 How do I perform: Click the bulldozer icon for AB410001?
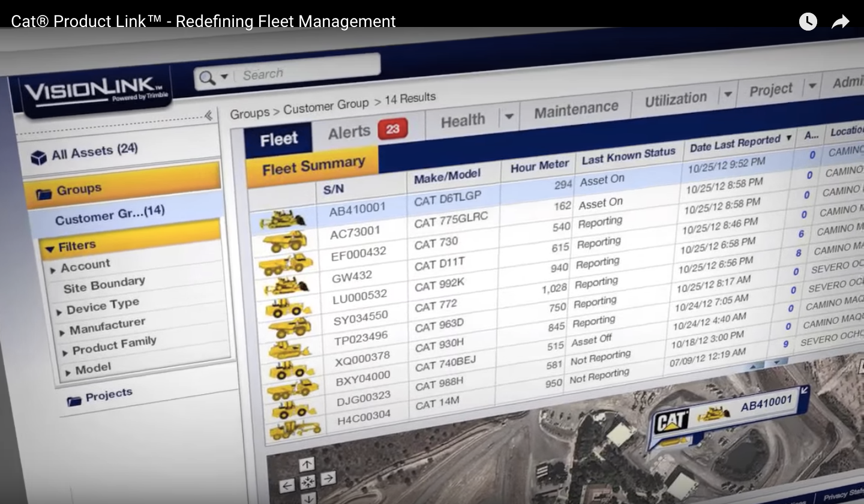283,220
